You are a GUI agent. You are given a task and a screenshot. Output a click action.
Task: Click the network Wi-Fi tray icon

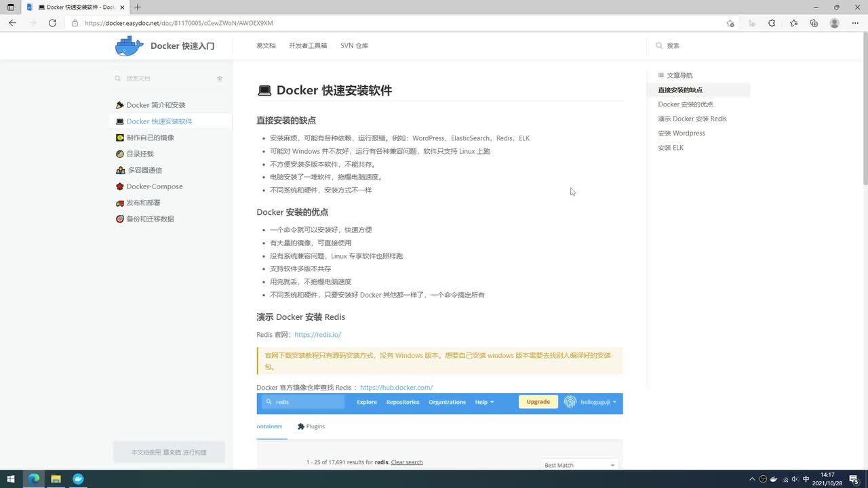pos(785,479)
